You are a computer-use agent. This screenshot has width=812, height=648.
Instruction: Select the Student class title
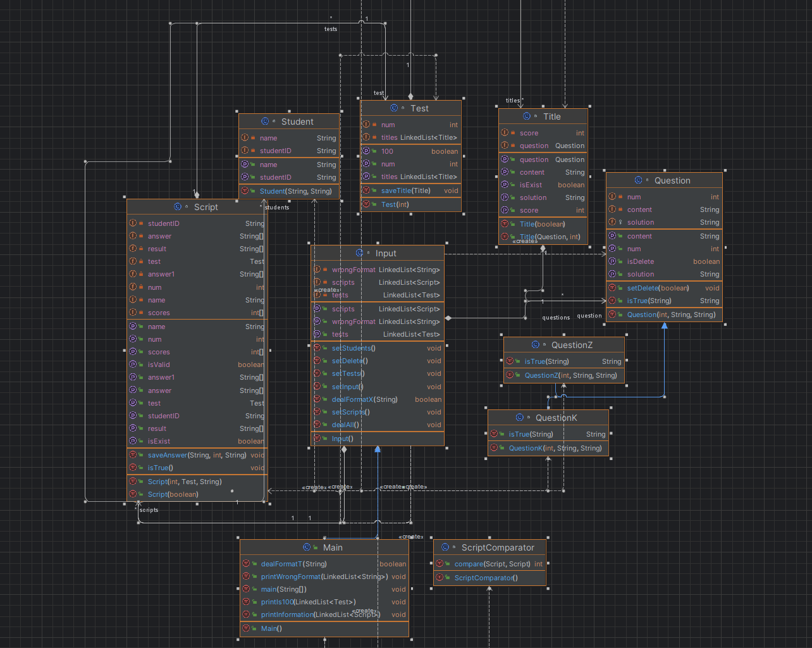pos(297,121)
